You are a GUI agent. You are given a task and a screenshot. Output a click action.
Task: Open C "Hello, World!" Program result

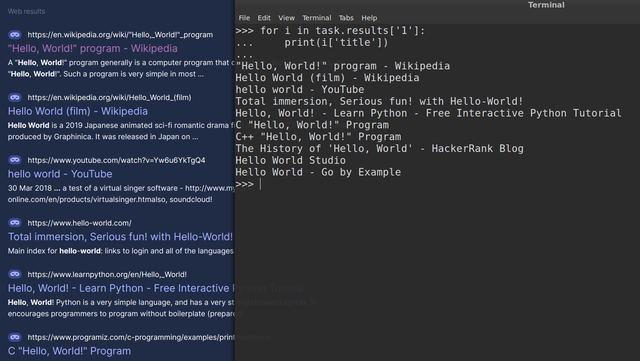coord(69,351)
